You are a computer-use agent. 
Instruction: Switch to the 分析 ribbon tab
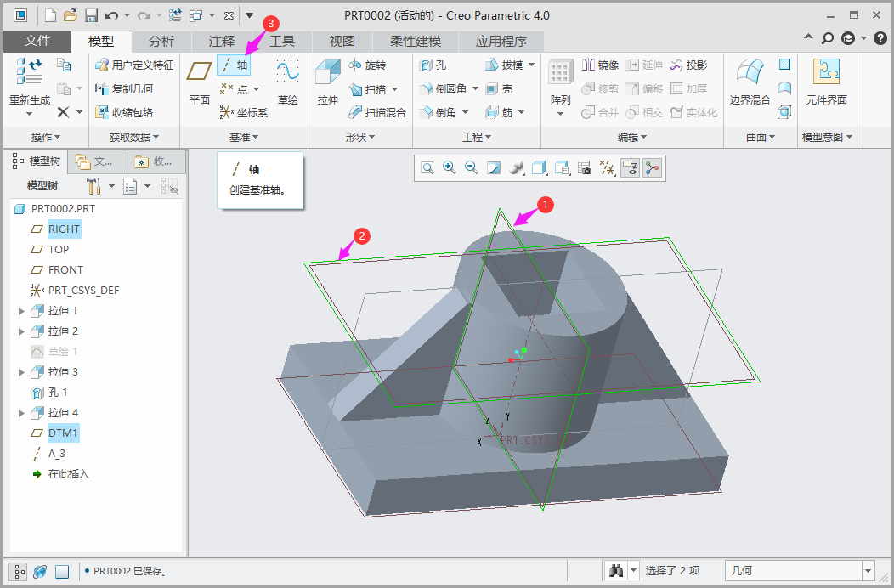pos(161,41)
